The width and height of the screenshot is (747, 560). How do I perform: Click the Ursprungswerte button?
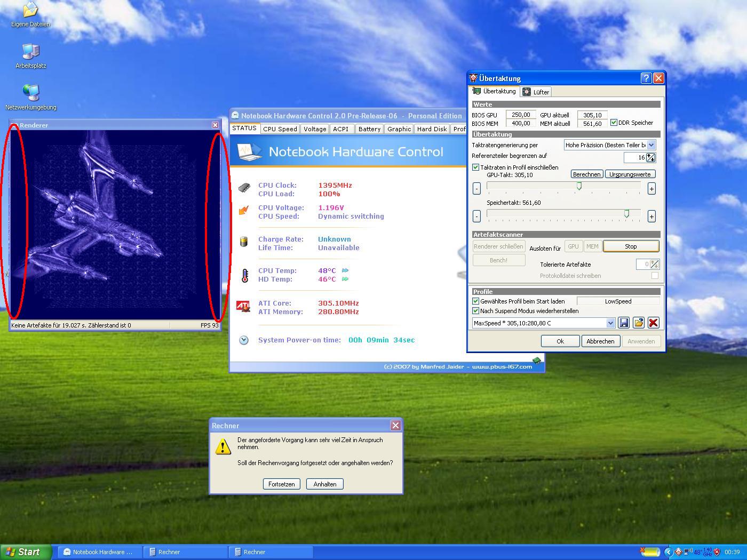(x=630, y=174)
